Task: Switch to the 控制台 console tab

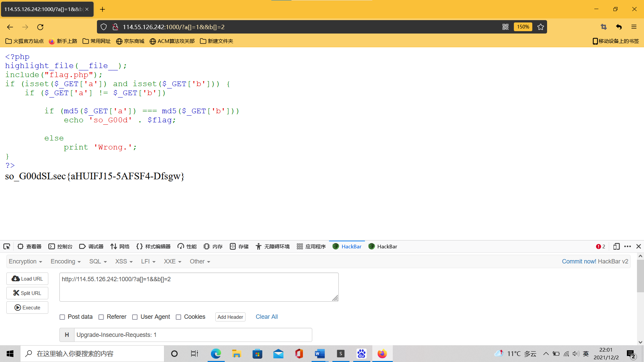Action: pos(61,246)
